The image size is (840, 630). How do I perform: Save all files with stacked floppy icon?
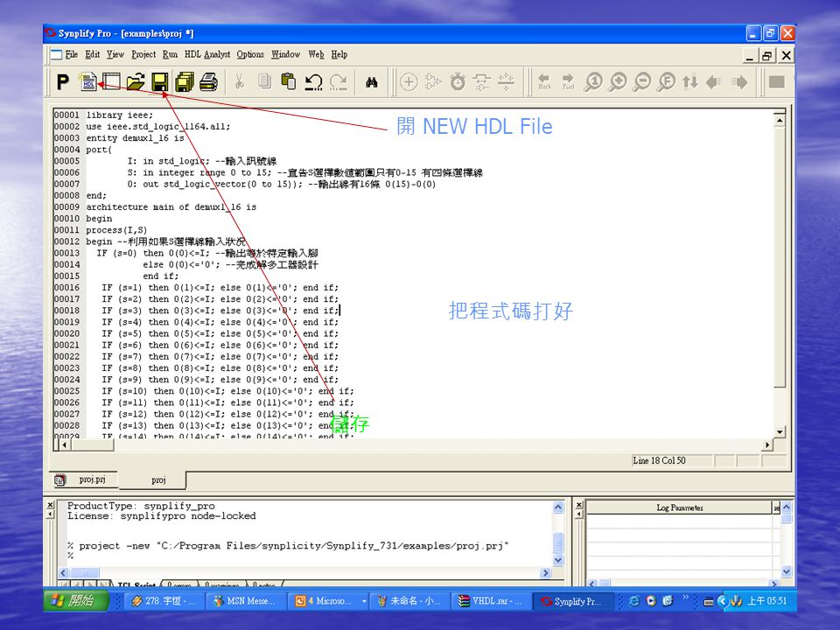tap(184, 82)
